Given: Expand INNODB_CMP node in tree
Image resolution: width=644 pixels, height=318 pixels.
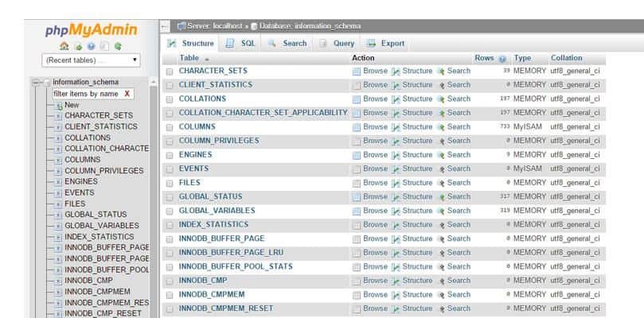Looking at the screenshot, I should pos(58,281).
